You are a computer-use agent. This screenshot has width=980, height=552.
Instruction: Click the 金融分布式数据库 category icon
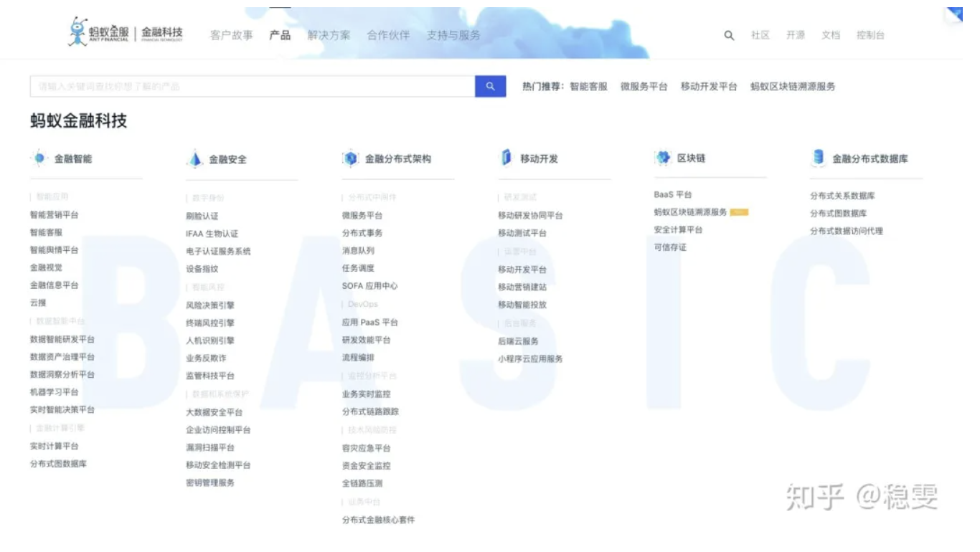click(818, 158)
